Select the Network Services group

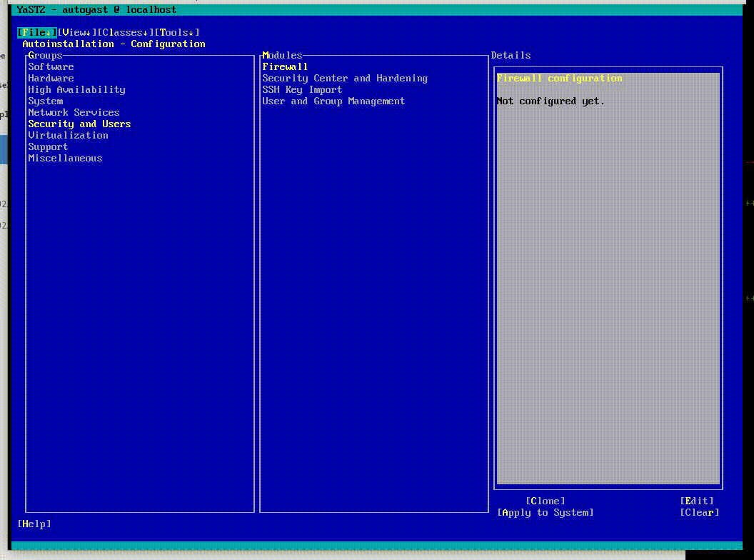[74, 112]
